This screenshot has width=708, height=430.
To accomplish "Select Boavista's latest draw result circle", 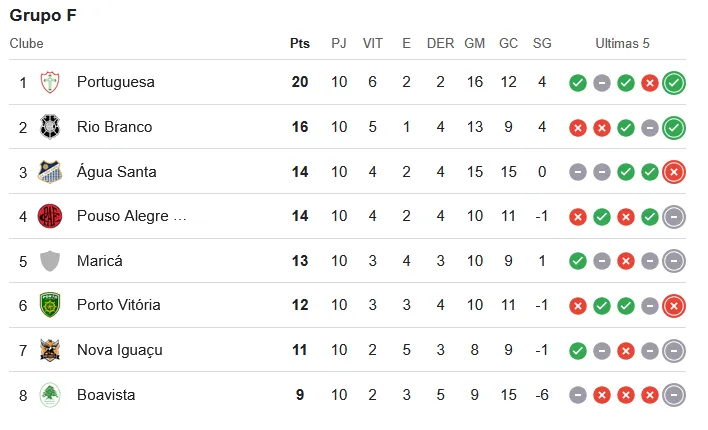I will (674, 395).
